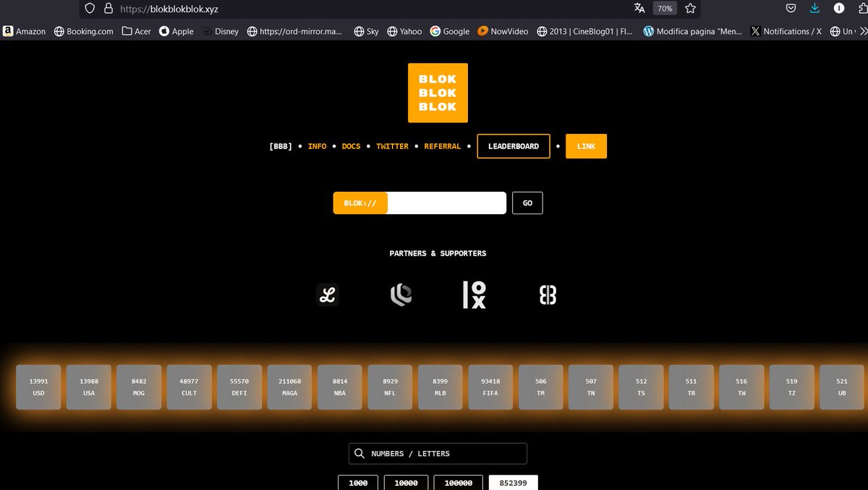
Task: Click the hexagonal shield partner logo
Action: pos(401,295)
